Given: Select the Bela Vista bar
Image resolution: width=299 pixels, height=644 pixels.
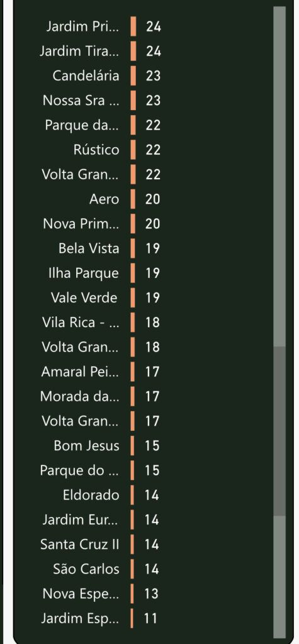Looking at the screenshot, I should coord(133,248).
